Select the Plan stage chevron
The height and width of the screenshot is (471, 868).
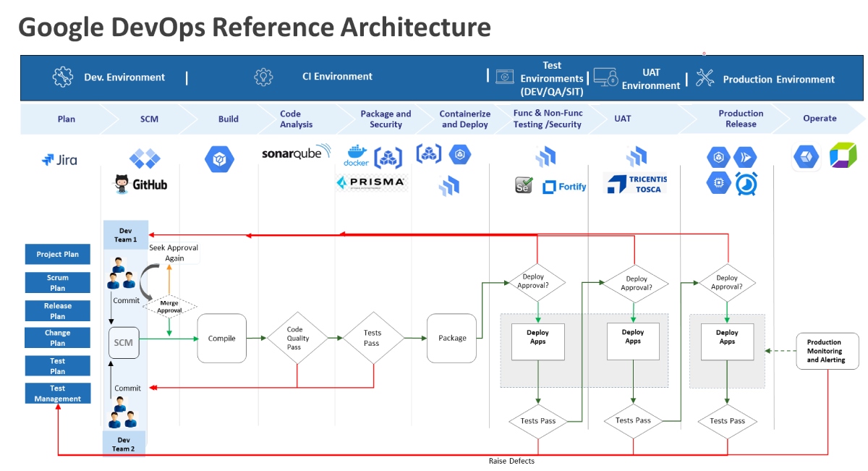tap(66, 119)
